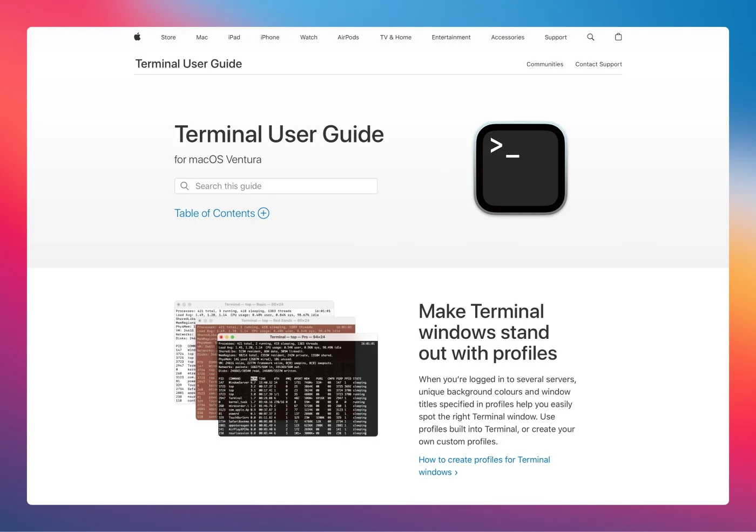The width and height of the screenshot is (756, 532).
Task: Click 'Make Terminal windows stand out with profiles' heading
Action: click(x=488, y=332)
